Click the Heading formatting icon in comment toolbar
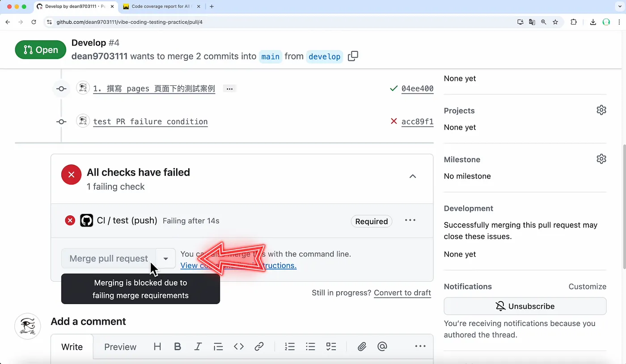Image resolution: width=626 pixels, height=364 pixels. pos(157,347)
